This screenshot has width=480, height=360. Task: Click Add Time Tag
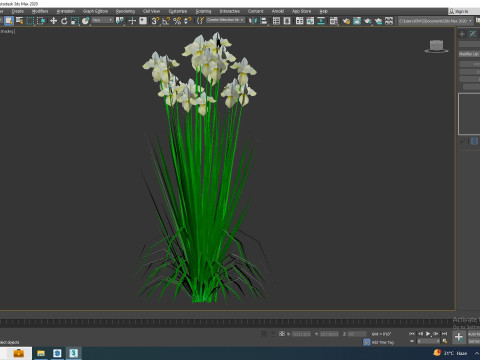[x=383, y=342]
